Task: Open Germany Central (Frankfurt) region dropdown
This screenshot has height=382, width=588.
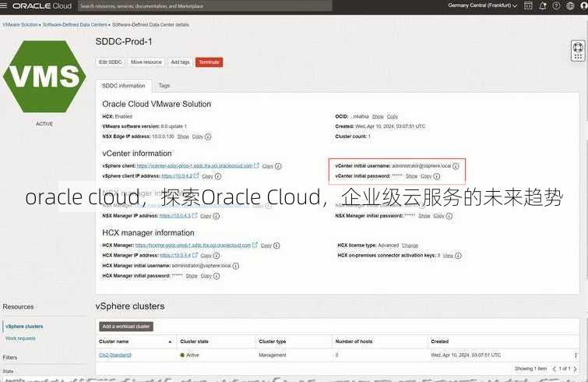Action: (x=482, y=5)
